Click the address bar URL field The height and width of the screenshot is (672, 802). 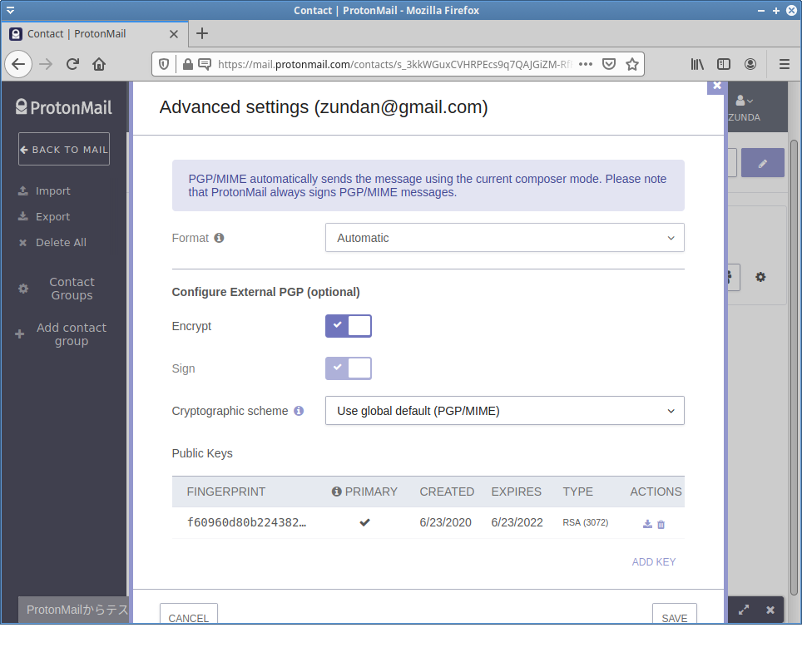pyautogui.click(x=394, y=64)
